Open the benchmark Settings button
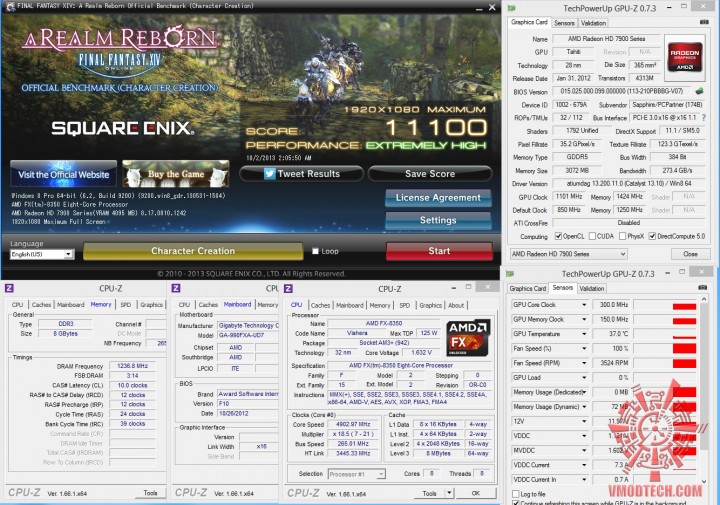720x505 pixels. pyautogui.click(x=438, y=220)
